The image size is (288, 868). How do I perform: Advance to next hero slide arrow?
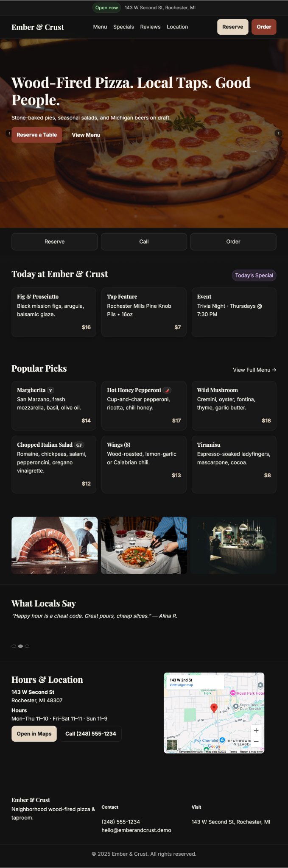coord(278,134)
